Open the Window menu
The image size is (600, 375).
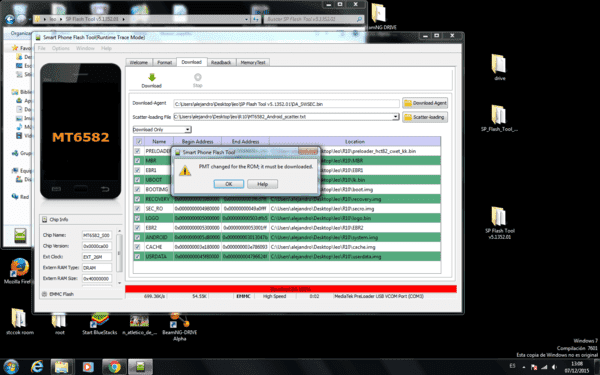[85, 48]
